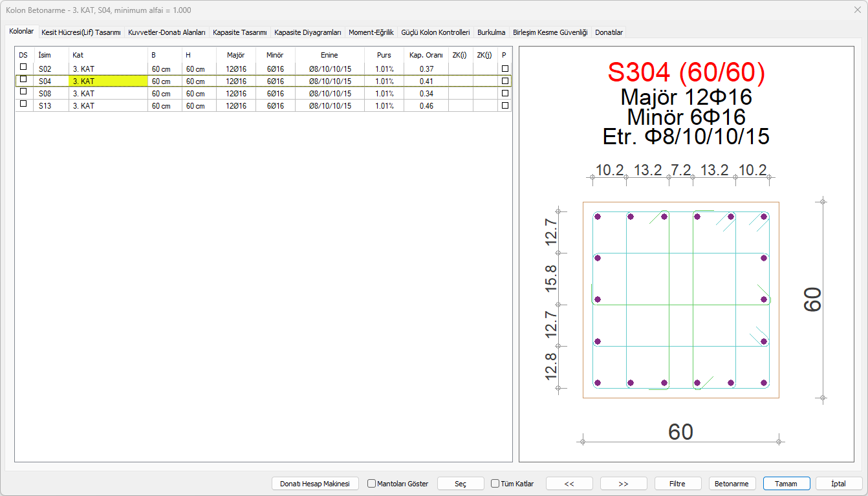Open the Donatılar tab

click(x=609, y=32)
